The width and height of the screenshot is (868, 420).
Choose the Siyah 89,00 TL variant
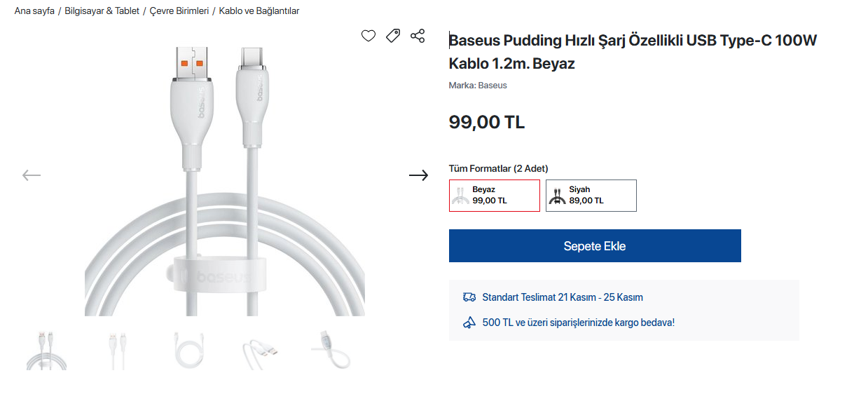591,196
